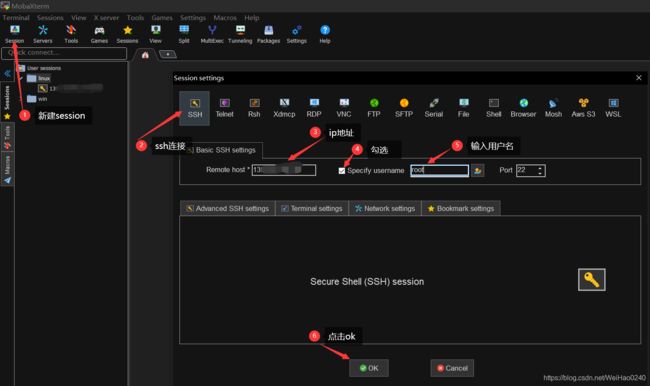This screenshot has height=386, width=650.
Task: Click the Help toolbar icon
Action: (325, 34)
